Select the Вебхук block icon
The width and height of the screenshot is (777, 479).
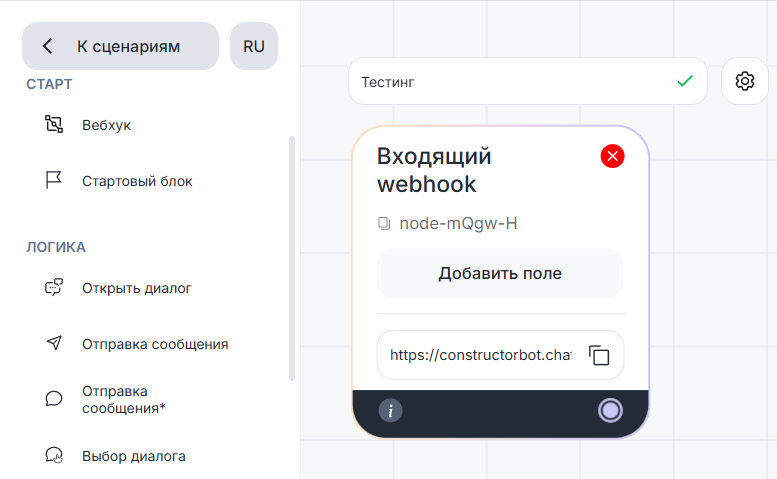point(54,125)
